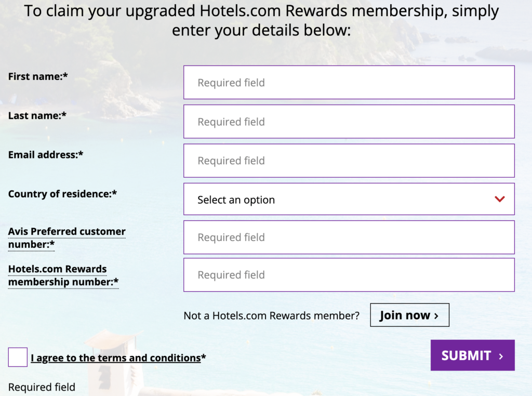532x396 pixels.
Task: Click the Join now button
Action: point(409,315)
